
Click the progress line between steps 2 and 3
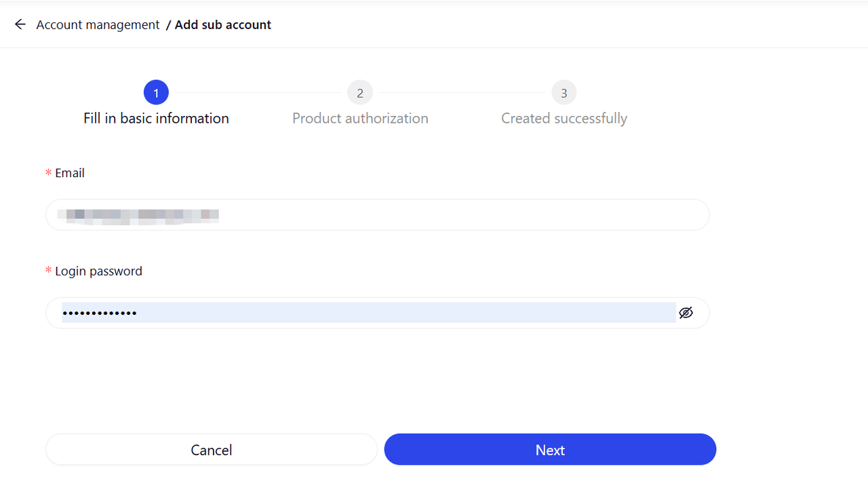point(462,93)
